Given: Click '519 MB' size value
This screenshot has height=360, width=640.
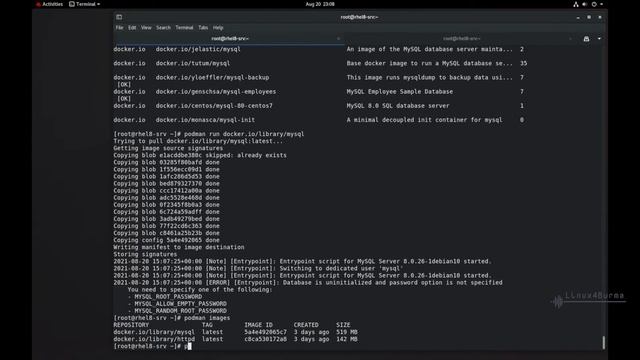Looking at the screenshot, I should (x=347, y=332).
